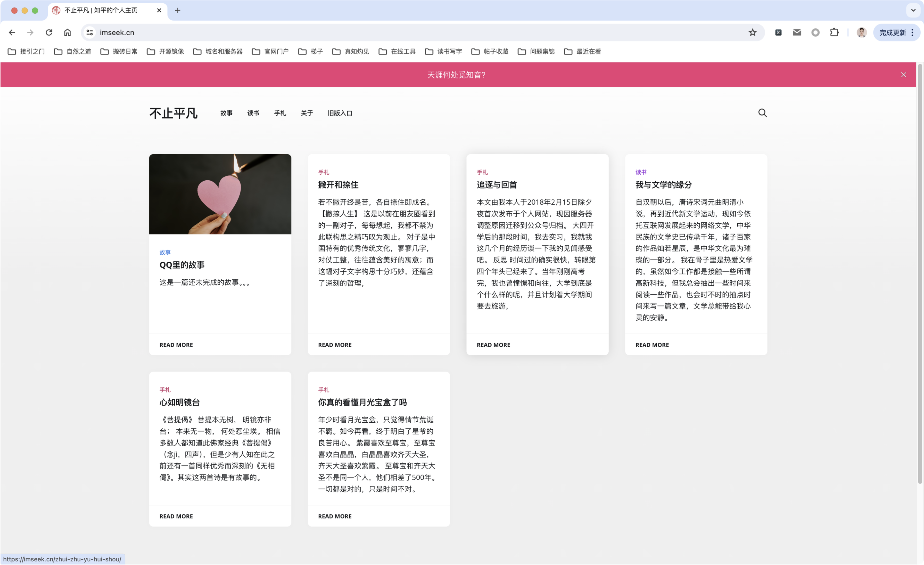
Task: Open the article 我与文学的缘分
Action: 663,184
